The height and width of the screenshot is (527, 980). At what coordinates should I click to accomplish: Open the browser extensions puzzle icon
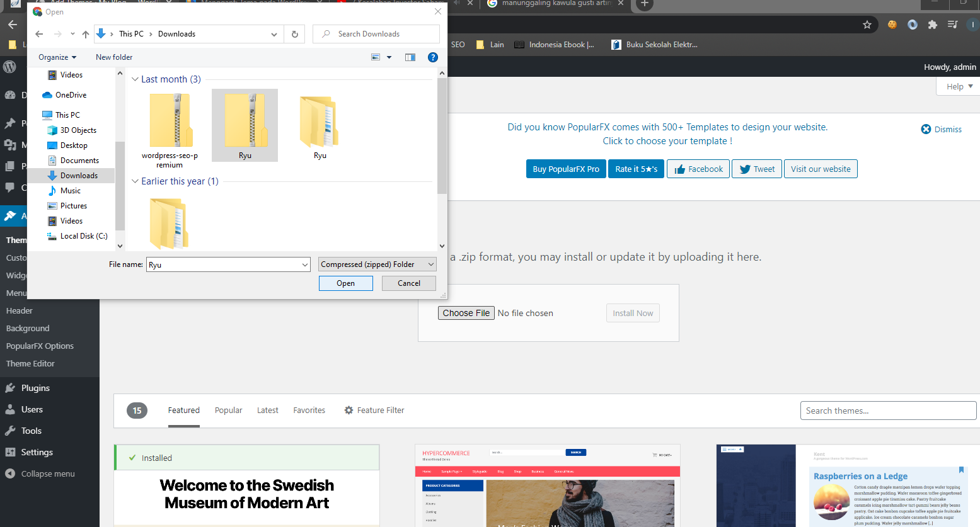coord(933,25)
